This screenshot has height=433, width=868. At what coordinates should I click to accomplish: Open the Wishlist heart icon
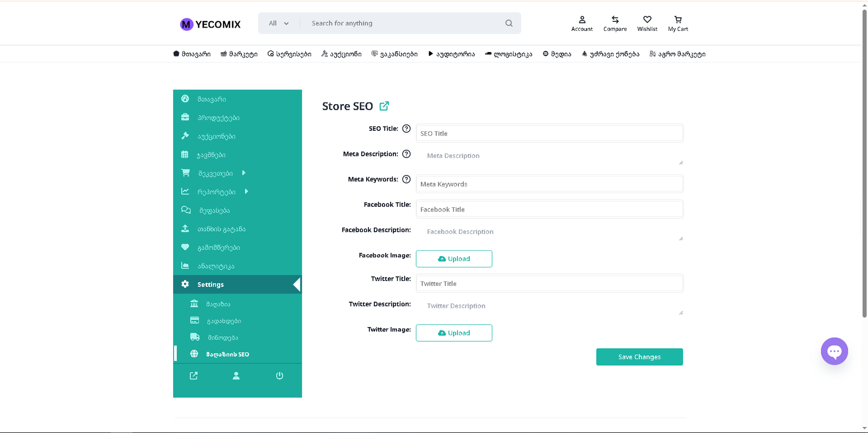click(x=647, y=20)
